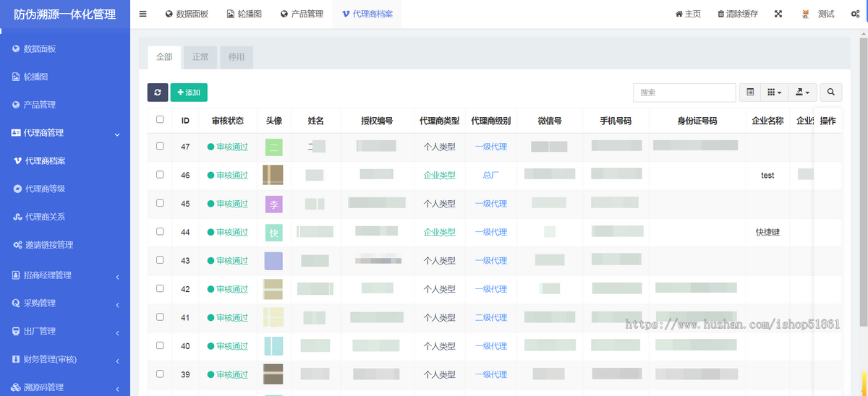Viewport: 868px width, 396px height.
Task: Tick the checkbox for row ID 44
Action: (160, 231)
